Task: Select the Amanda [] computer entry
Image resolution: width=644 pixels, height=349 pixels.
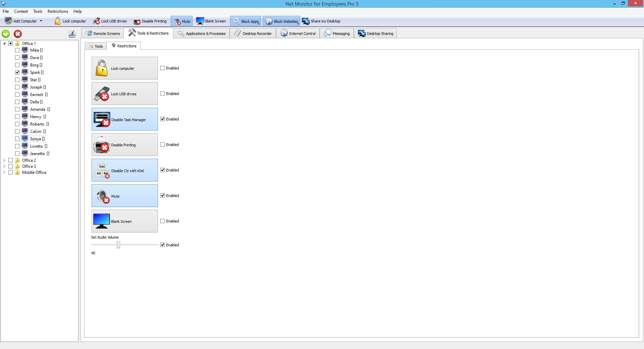Action: click(x=40, y=109)
